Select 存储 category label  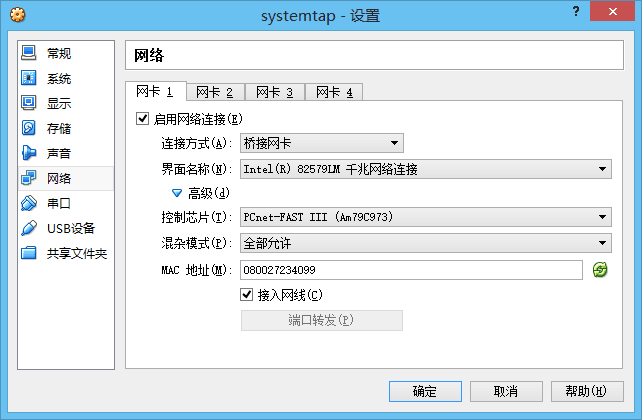(59, 128)
